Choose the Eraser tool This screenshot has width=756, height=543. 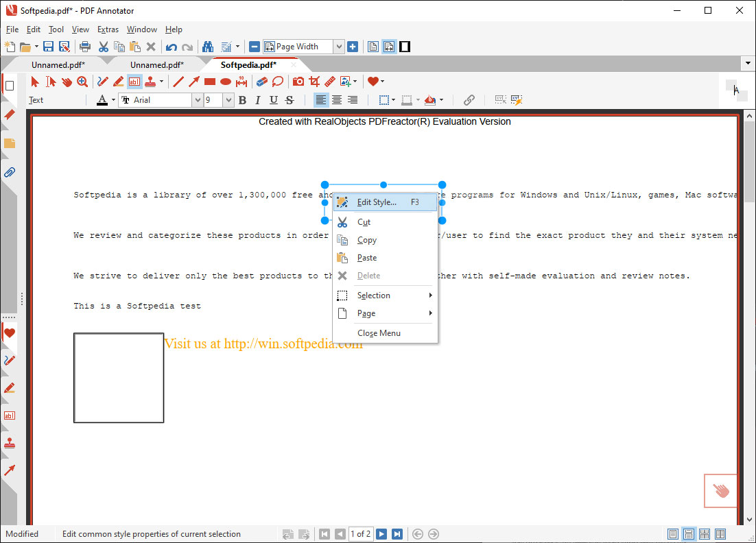point(261,82)
